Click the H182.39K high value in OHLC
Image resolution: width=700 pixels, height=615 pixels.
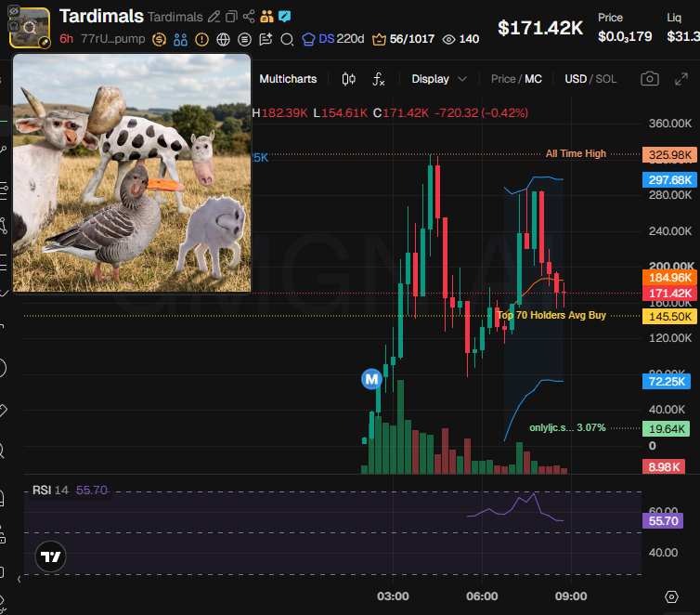(x=280, y=113)
